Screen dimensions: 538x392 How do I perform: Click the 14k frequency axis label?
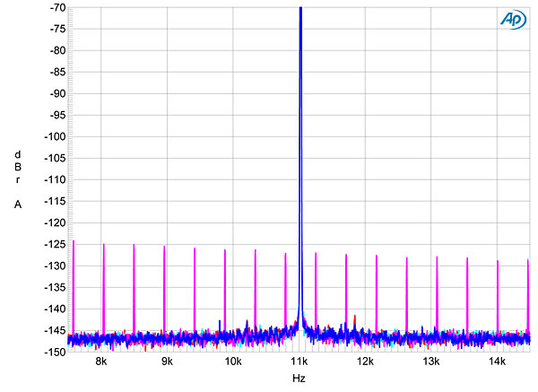pyautogui.click(x=497, y=362)
